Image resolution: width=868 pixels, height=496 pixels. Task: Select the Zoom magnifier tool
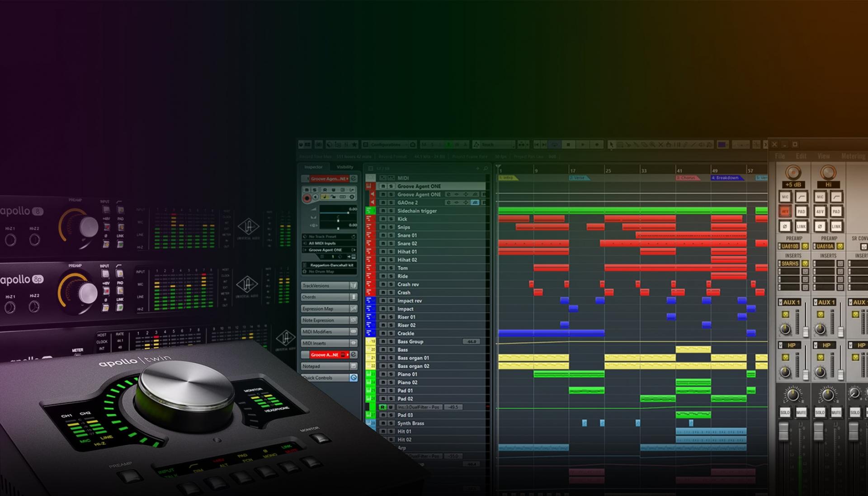click(x=652, y=145)
